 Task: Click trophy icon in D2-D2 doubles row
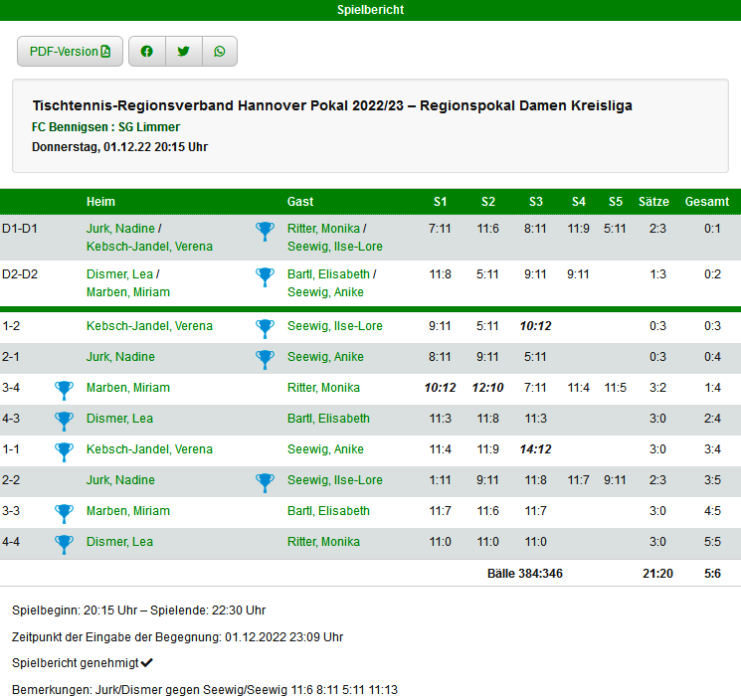(x=265, y=276)
